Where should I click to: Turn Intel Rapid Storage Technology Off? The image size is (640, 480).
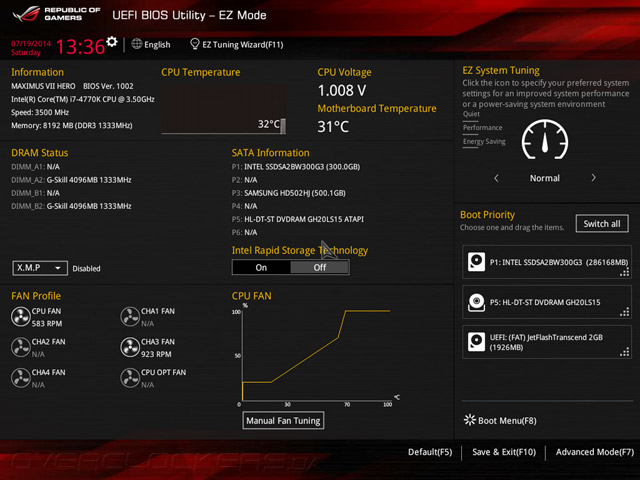tap(320, 268)
